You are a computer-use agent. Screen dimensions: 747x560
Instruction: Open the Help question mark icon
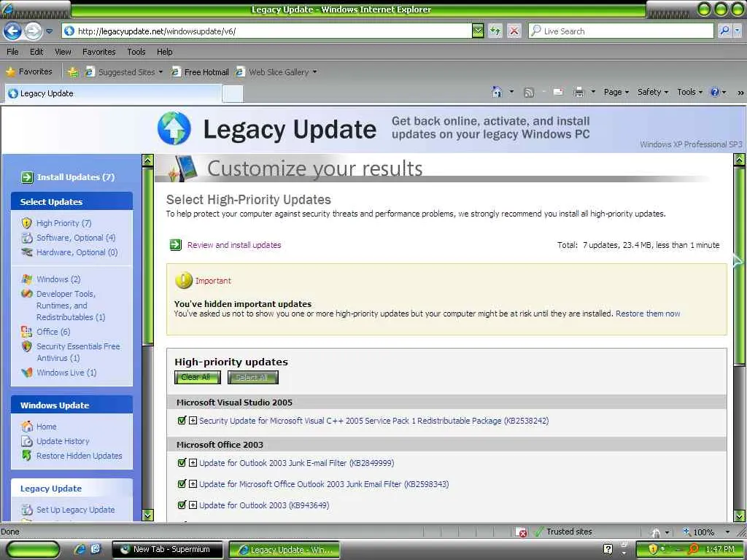[715, 92]
